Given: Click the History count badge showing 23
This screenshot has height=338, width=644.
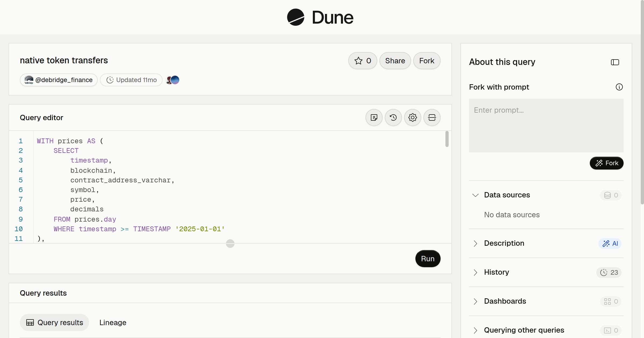Looking at the screenshot, I should (x=609, y=272).
